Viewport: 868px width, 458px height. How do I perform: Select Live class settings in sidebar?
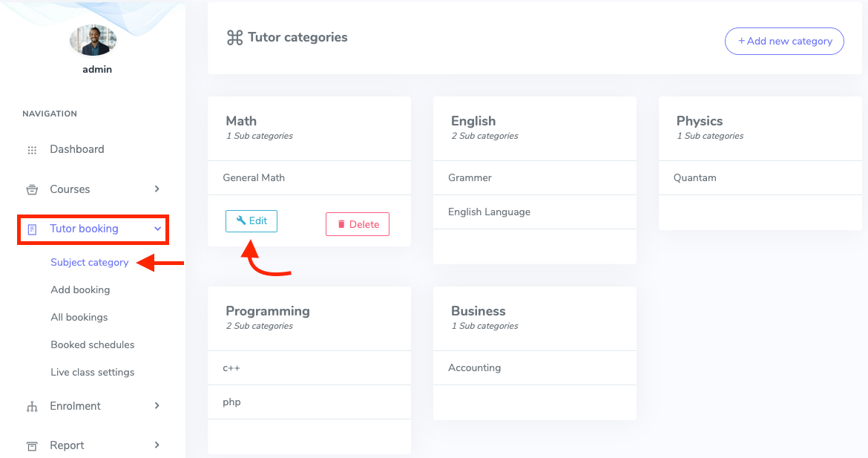click(92, 372)
